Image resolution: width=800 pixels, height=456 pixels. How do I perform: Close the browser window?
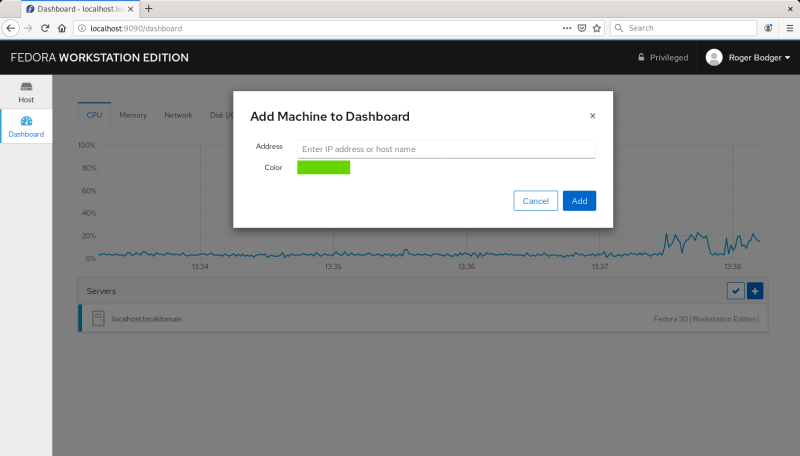790,9
